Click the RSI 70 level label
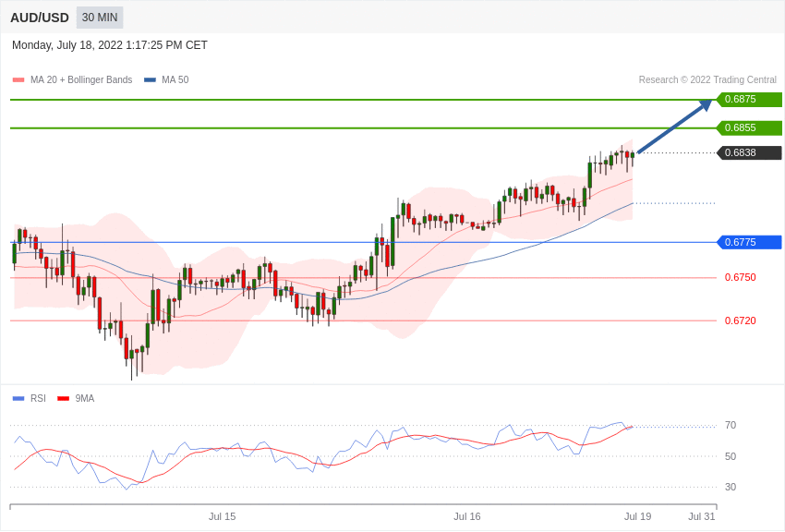The width and height of the screenshot is (785, 532). [x=731, y=426]
